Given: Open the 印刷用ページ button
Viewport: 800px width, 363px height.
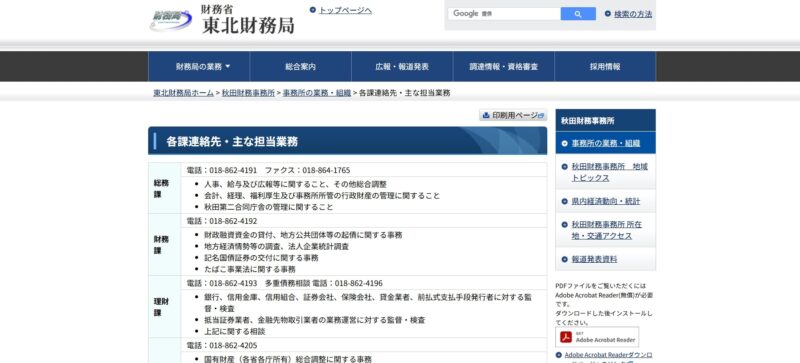Looking at the screenshot, I should pos(513,115).
